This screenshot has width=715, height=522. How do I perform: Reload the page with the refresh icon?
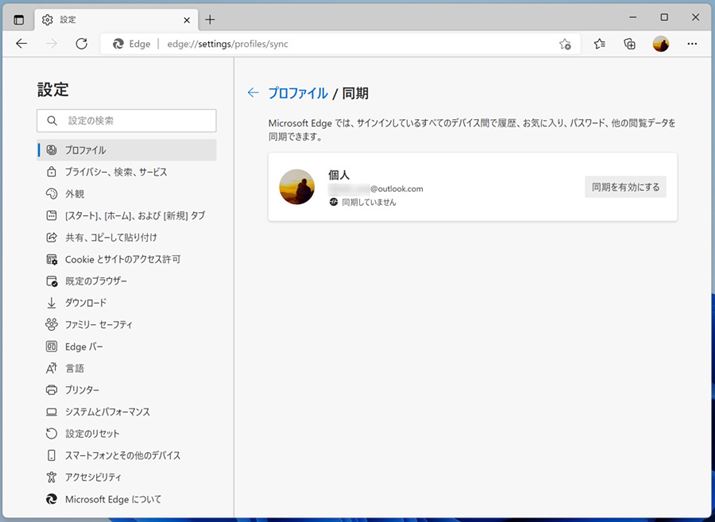(82, 44)
